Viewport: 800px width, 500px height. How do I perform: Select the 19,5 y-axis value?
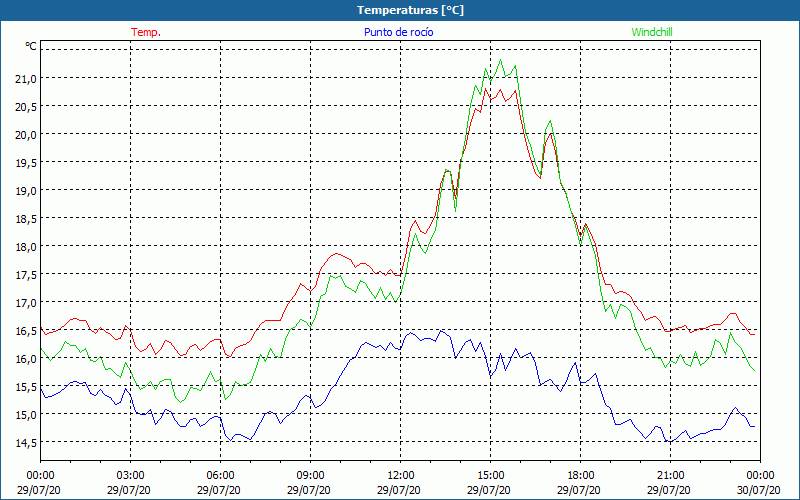tap(27, 163)
